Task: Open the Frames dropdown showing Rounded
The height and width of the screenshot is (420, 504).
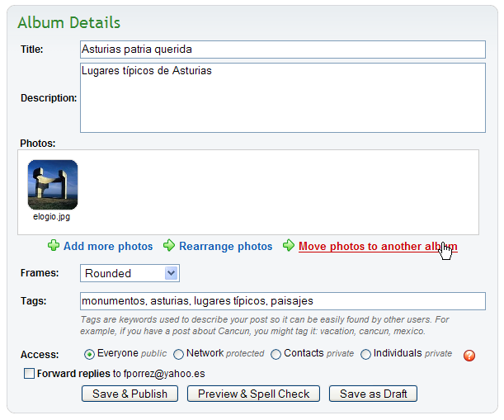Action: 130,273
